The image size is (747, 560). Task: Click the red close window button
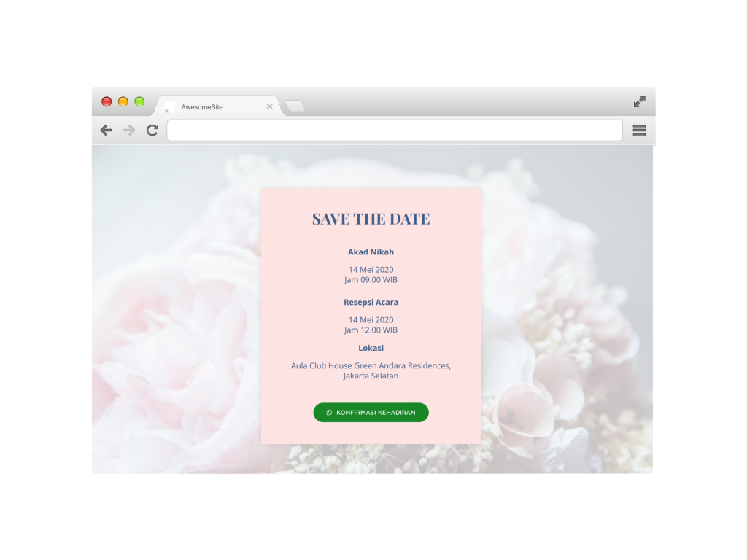[107, 101]
